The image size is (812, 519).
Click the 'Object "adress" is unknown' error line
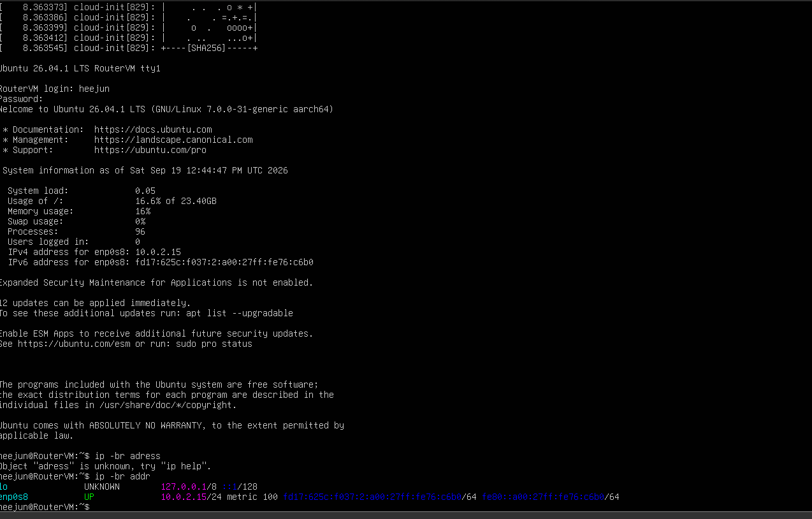[x=105, y=466]
